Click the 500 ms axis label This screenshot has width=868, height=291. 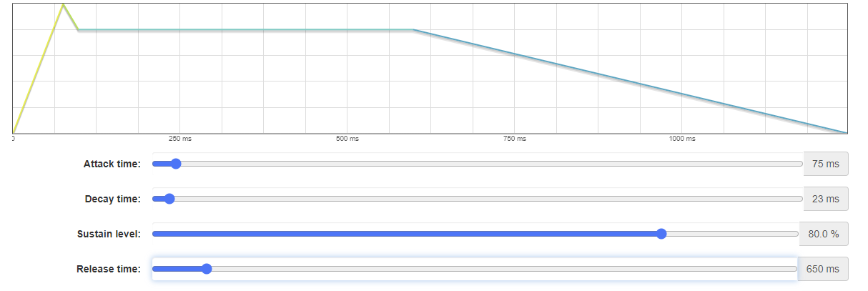click(x=347, y=139)
